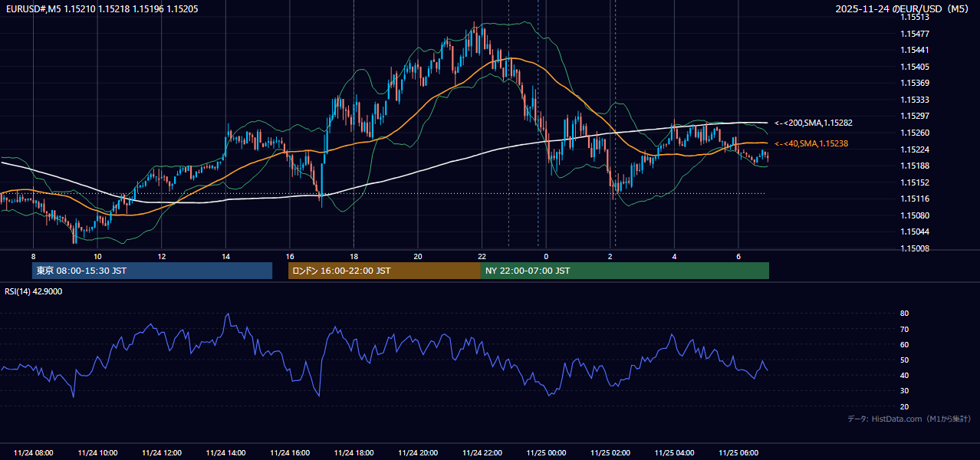Click the 東京 08:00-15:30 JST session bar
The height and width of the screenshot is (460, 980).
click(x=152, y=271)
